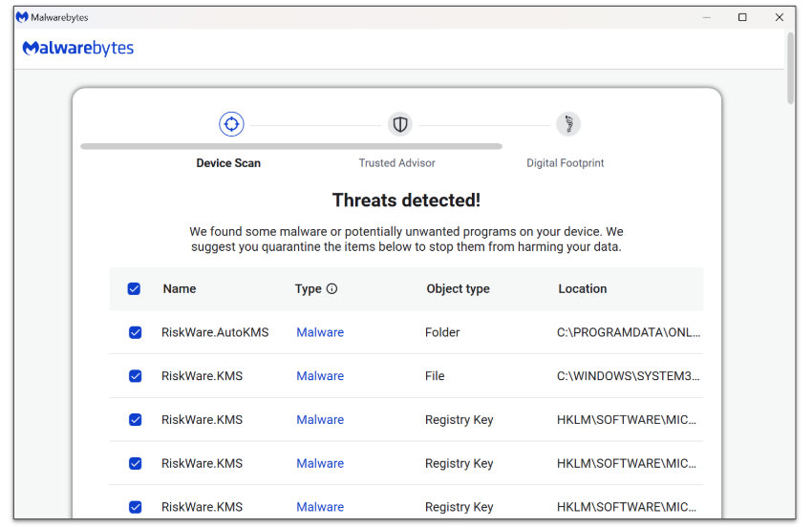Uncheck the last visible RiskWare.KMS checkbox
Image resolution: width=812 pixels, height=527 pixels.
click(x=135, y=507)
